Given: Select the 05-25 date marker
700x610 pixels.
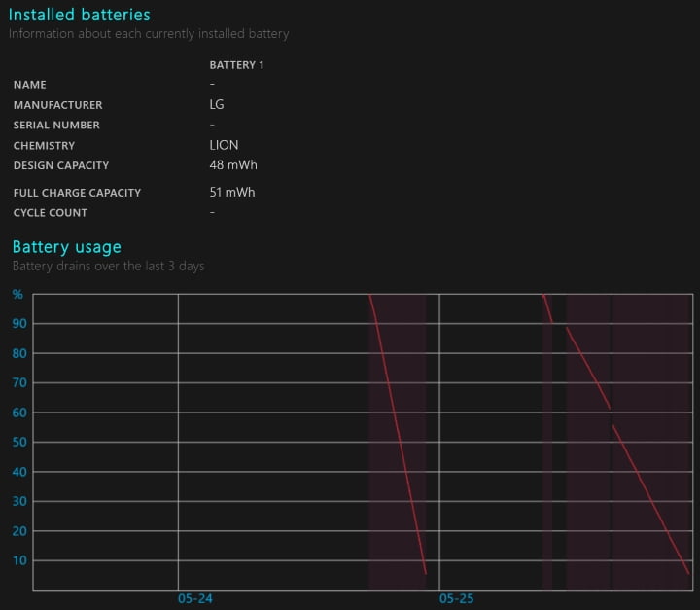Looking at the screenshot, I should coord(456,599).
